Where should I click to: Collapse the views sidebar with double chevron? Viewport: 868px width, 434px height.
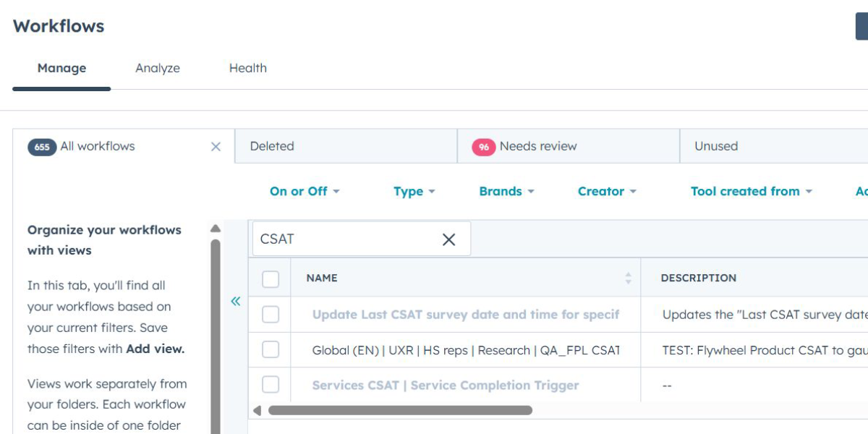[x=235, y=302]
